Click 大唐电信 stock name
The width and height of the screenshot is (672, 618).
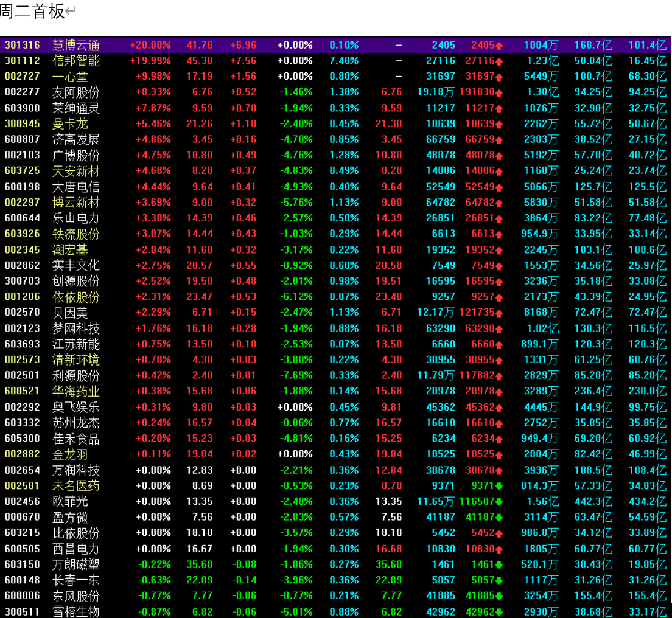coord(75,187)
